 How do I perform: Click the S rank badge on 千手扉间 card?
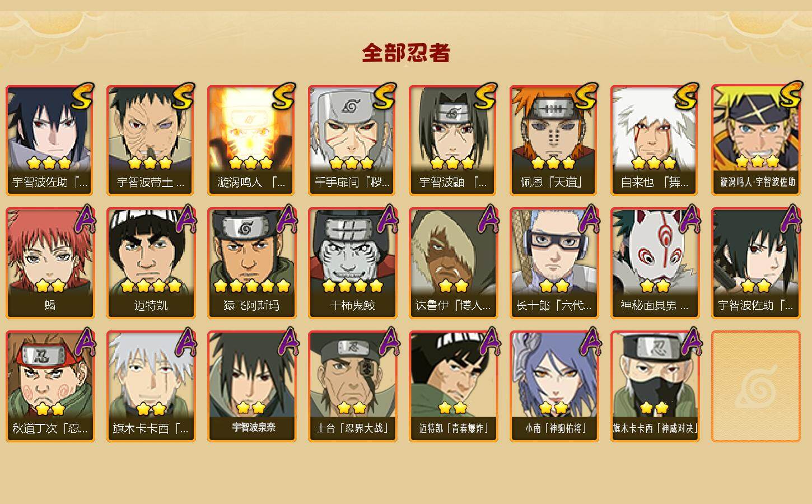coord(384,96)
